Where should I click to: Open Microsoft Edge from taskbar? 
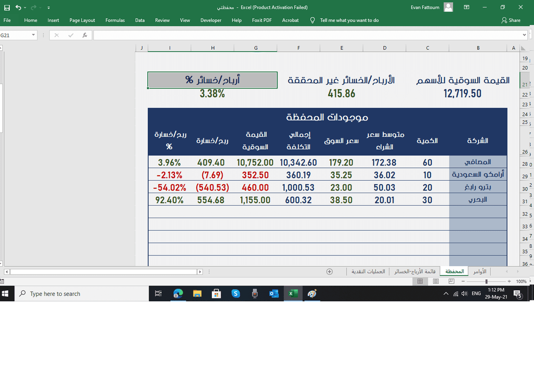[178, 294]
